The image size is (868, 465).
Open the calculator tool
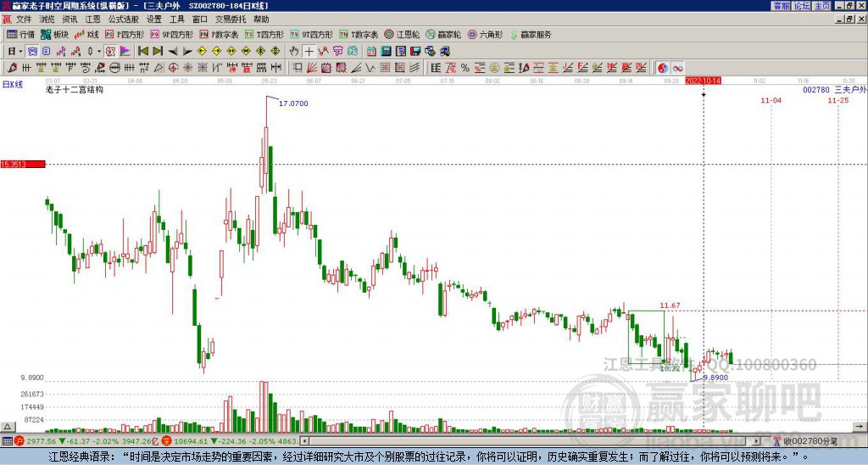click(x=386, y=51)
